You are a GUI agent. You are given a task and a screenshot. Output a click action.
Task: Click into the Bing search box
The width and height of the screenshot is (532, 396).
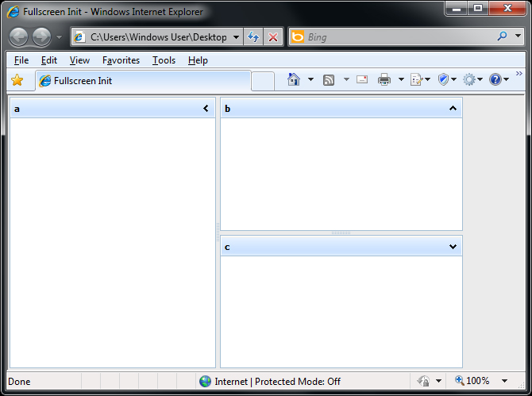pos(400,37)
